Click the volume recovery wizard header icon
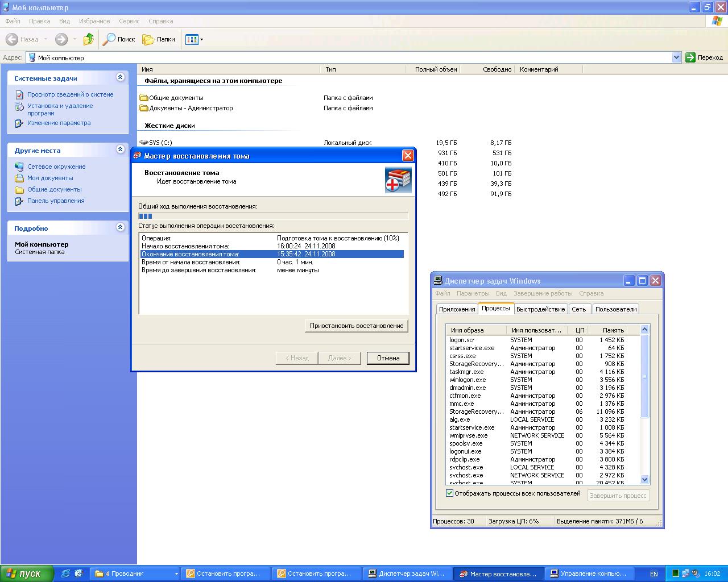The height and width of the screenshot is (582, 728). click(x=398, y=180)
